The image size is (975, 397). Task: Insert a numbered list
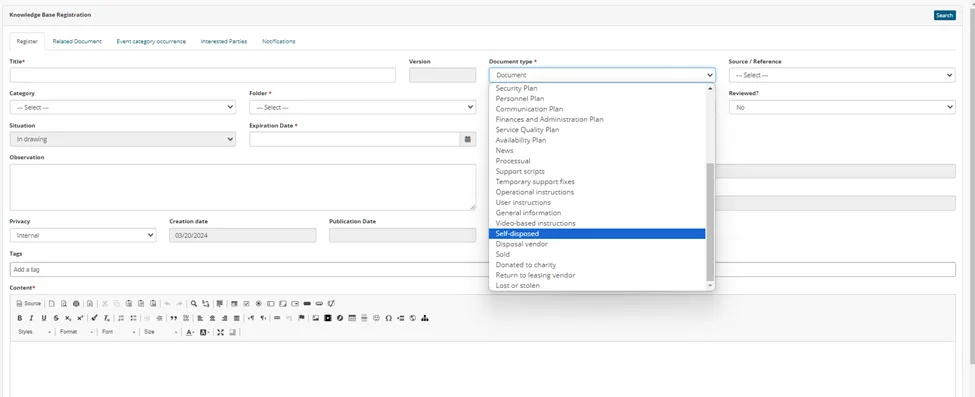[121, 318]
